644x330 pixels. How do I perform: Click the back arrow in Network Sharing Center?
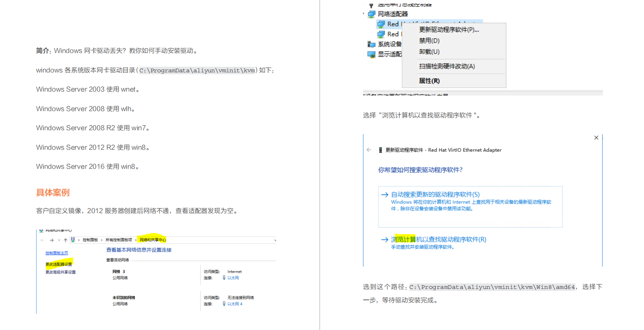tap(42, 240)
